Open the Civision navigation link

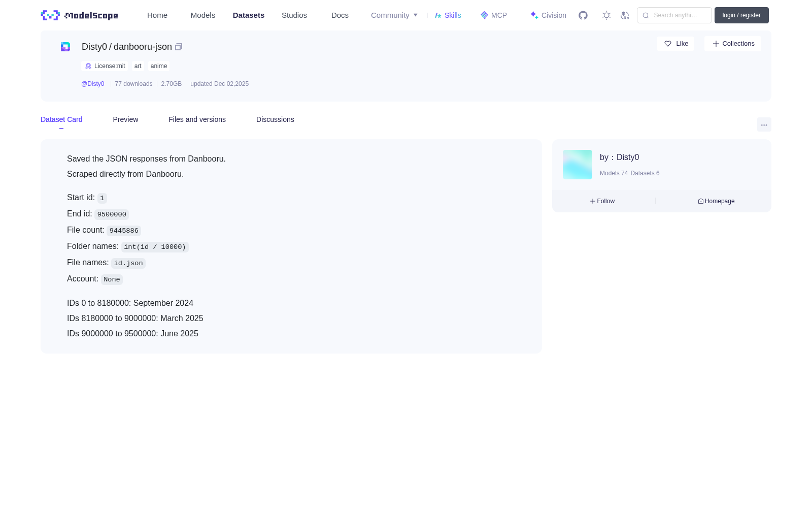[x=548, y=15]
